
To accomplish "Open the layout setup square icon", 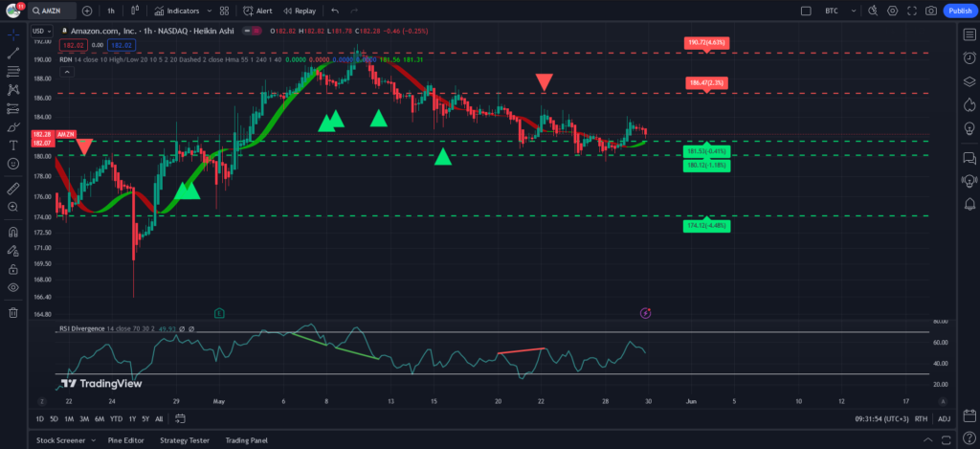I will [x=806, y=11].
